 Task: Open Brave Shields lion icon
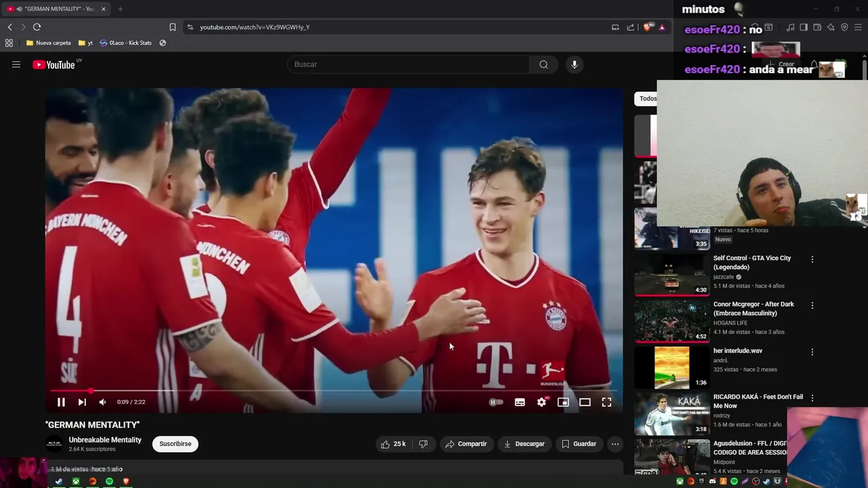648,27
